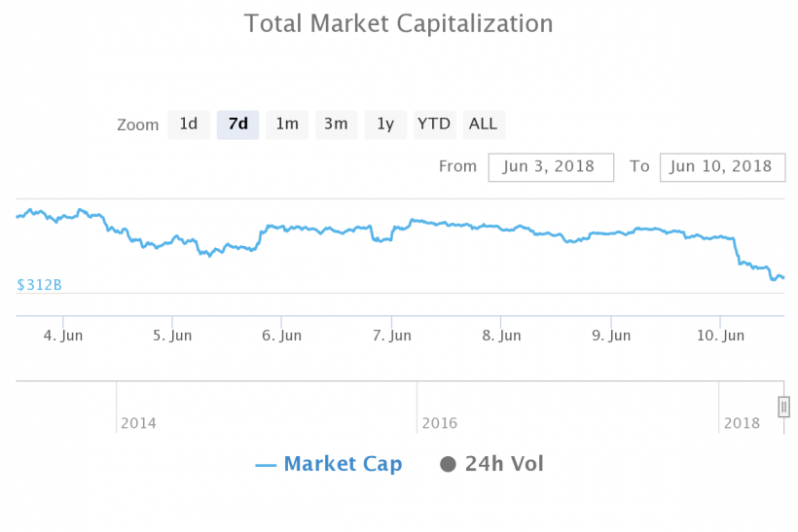Click the blue line icon beside Market Cap

pos(266,465)
